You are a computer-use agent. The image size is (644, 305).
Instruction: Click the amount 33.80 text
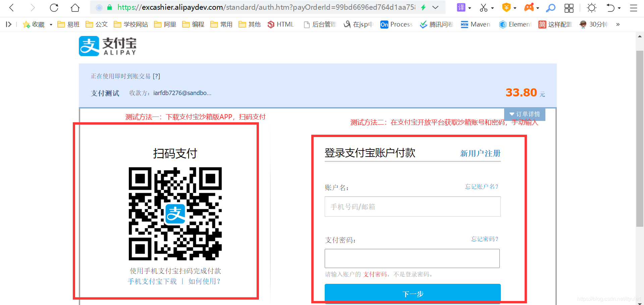tap(521, 92)
